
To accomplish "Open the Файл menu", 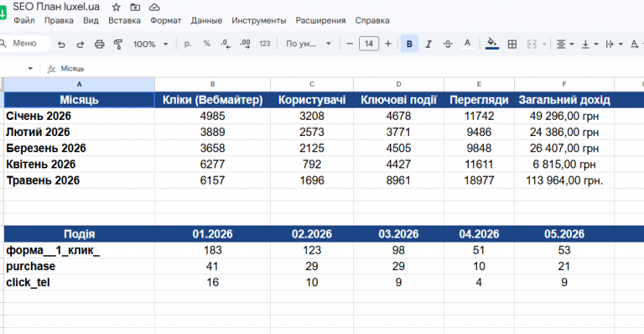I will click(x=24, y=20).
